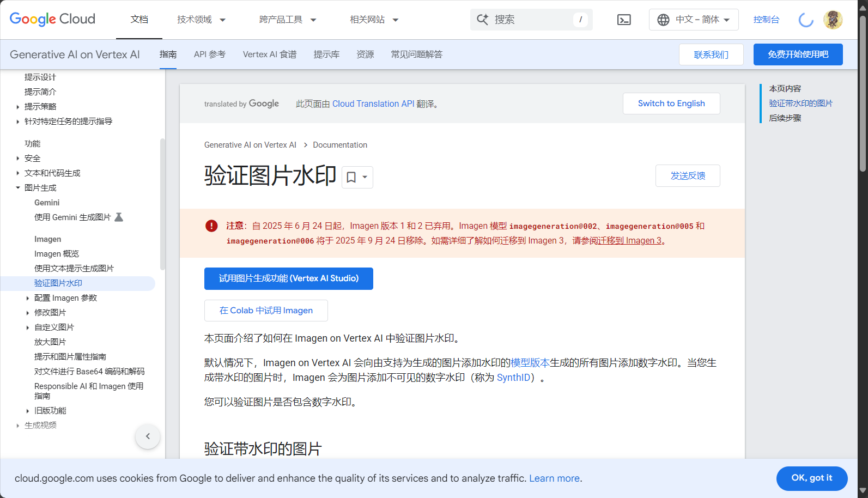Open 使用文本提示生成图片 in sidebar
868x498 pixels.
(74, 269)
